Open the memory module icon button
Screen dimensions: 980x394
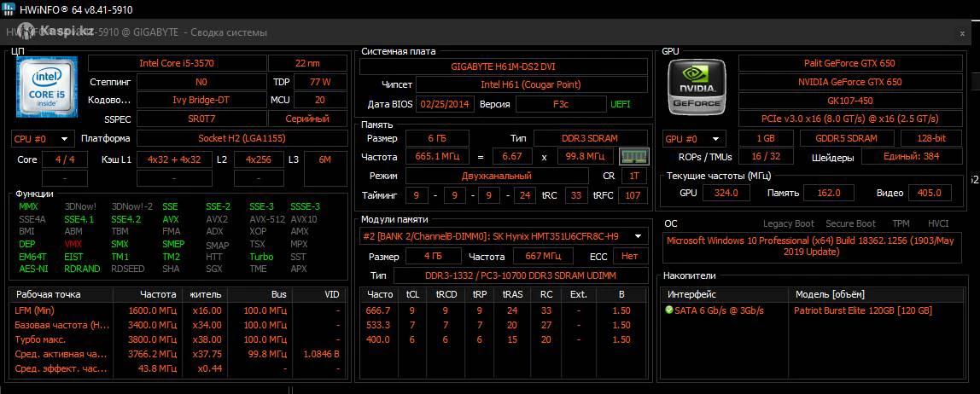pos(633,157)
